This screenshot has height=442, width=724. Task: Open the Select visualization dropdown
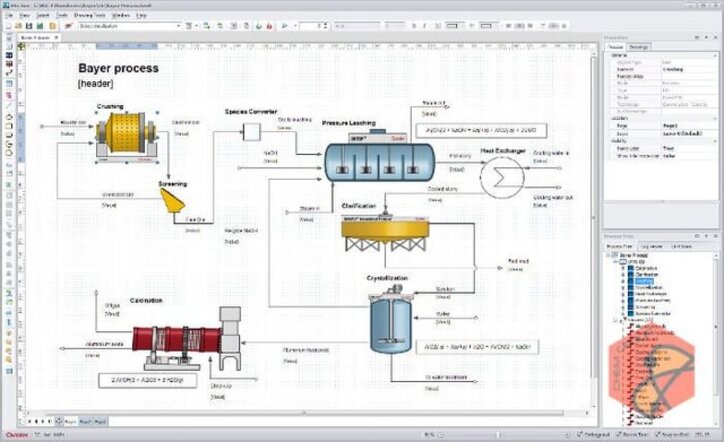(x=129, y=26)
